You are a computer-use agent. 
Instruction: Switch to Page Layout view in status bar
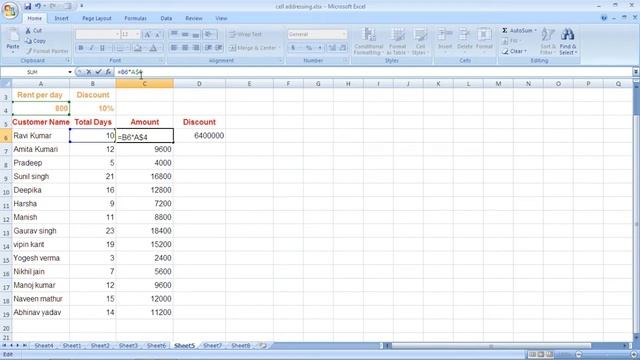point(541,354)
